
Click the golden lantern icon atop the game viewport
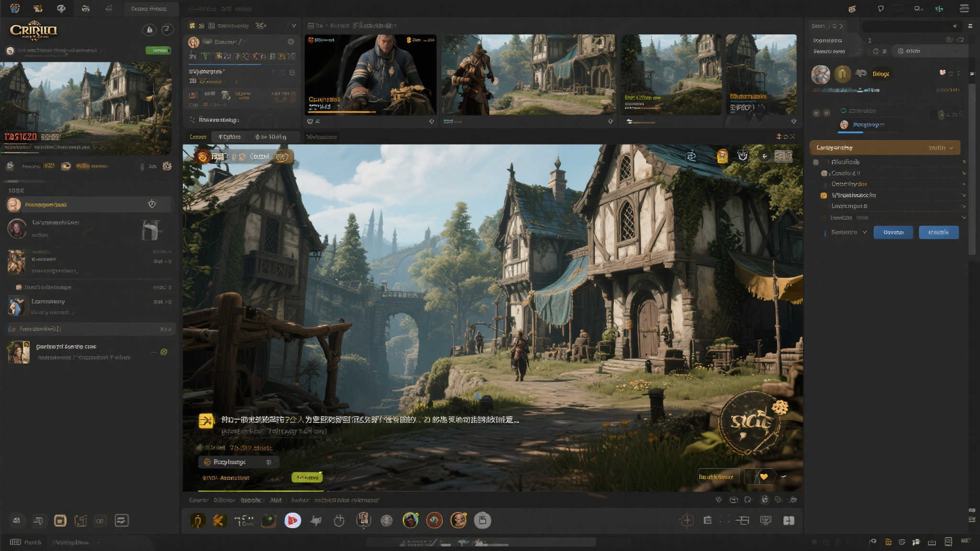pyautogui.click(x=722, y=156)
